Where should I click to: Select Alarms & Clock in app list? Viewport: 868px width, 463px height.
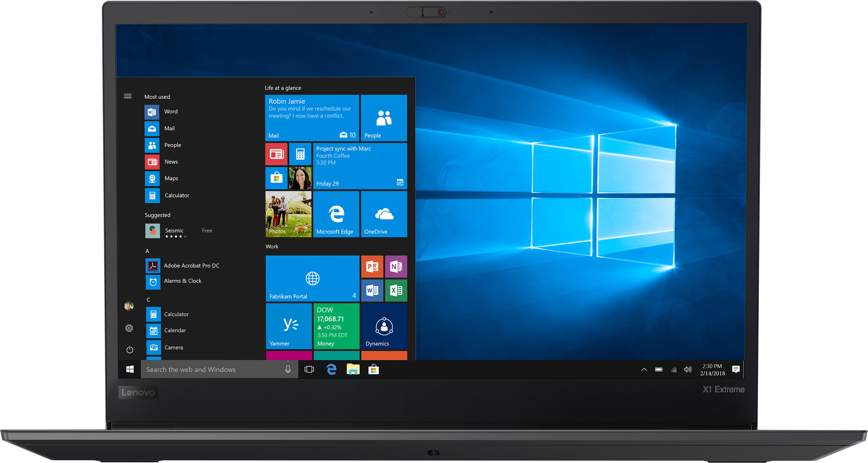pos(182,281)
